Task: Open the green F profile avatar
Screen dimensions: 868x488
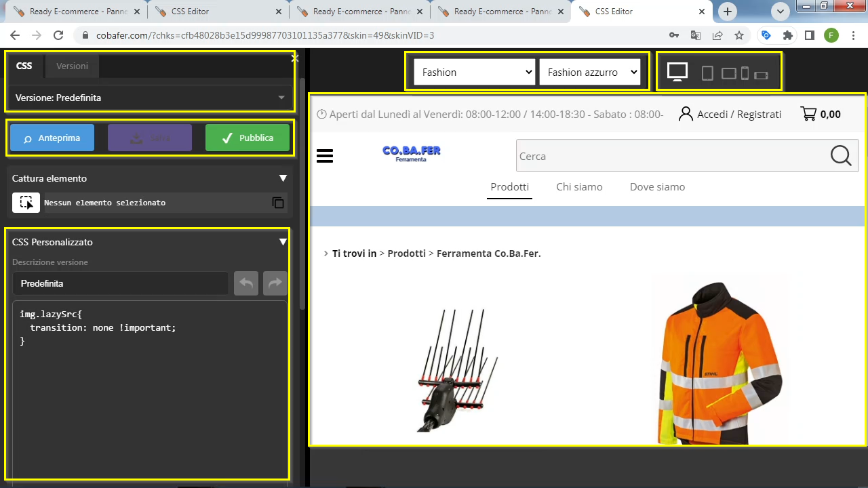Action: pyautogui.click(x=831, y=35)
